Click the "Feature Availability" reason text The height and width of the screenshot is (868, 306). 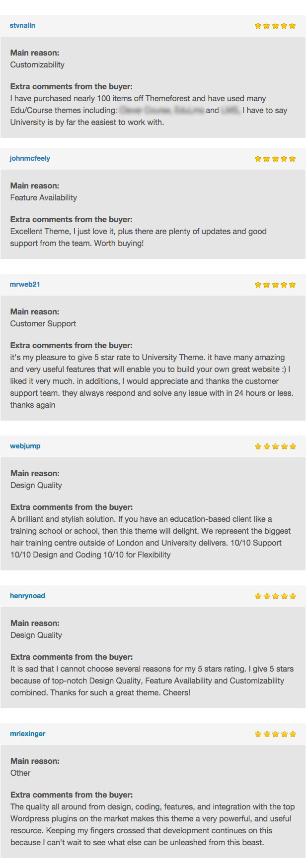(44, 197)
